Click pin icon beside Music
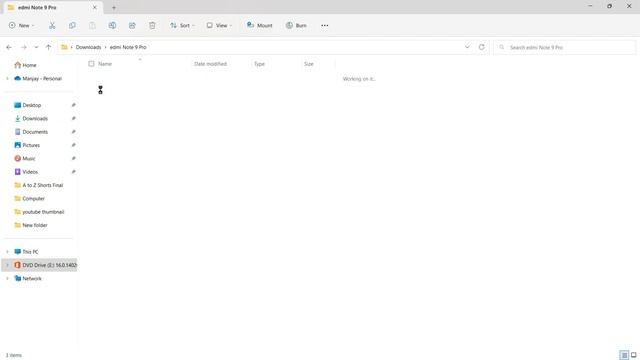Screen dimensions: 640x360 [x=73, y=158]
